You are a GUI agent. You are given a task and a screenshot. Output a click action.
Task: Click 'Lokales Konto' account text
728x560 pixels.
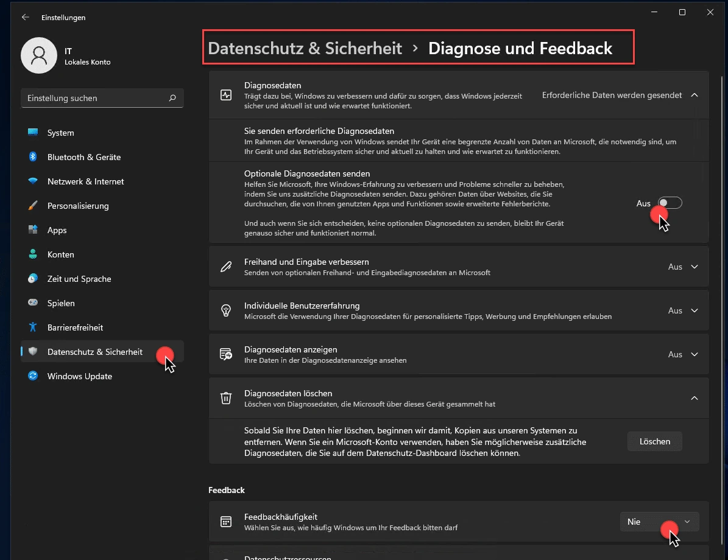pos(87,62)
